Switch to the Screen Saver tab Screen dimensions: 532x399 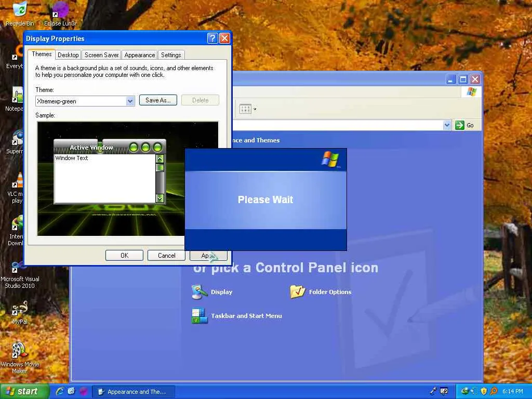[101, 55]
